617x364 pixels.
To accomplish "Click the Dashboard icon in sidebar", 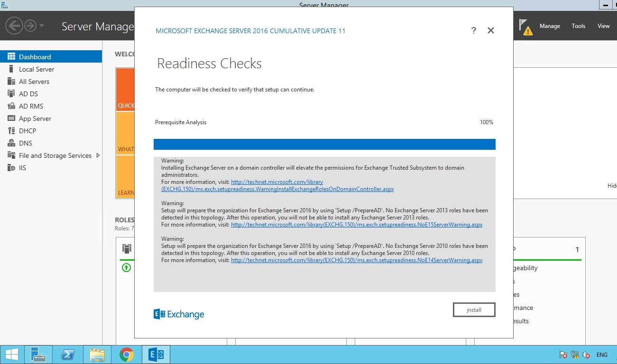I will click(x=11, y=57).
